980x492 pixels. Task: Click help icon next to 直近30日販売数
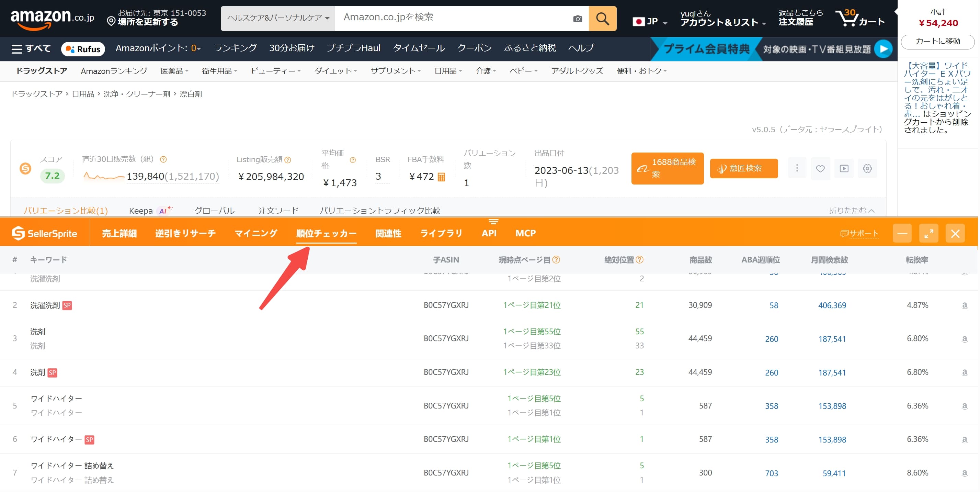click(x=163, y=159)
